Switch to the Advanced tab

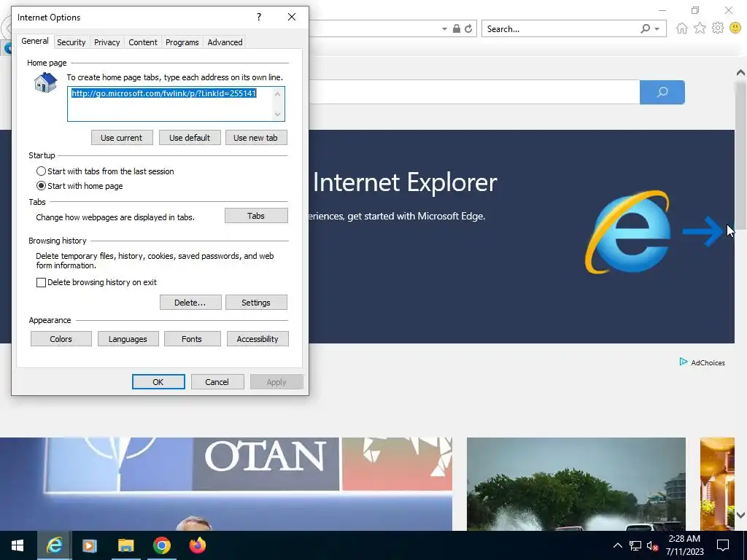(x=225, y=42)
